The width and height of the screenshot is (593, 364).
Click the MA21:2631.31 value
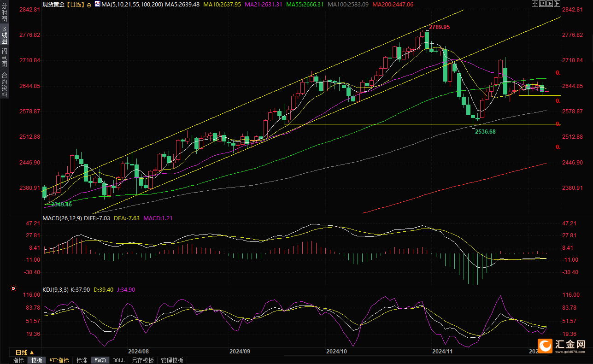pyautogui.click(x=264, y=4)
